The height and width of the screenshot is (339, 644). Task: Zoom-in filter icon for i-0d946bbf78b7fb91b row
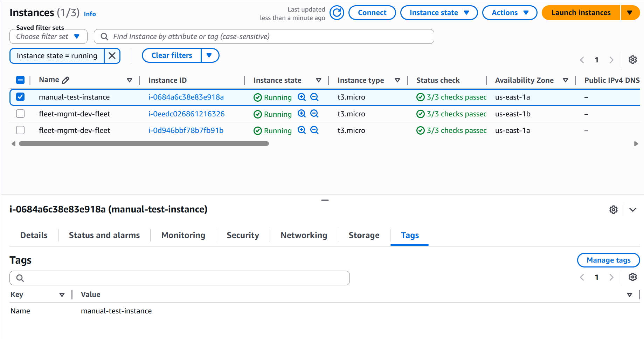coord(302,130)
